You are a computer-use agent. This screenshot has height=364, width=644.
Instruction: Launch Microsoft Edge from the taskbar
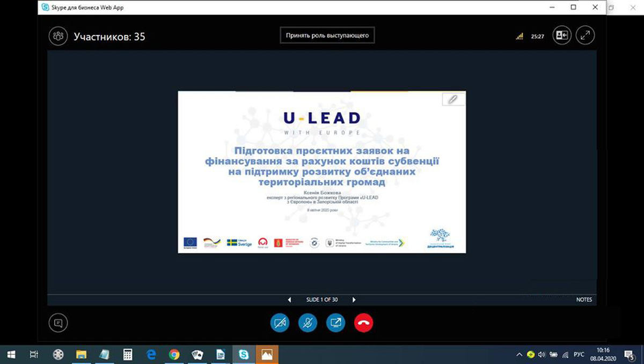[151, 354]
